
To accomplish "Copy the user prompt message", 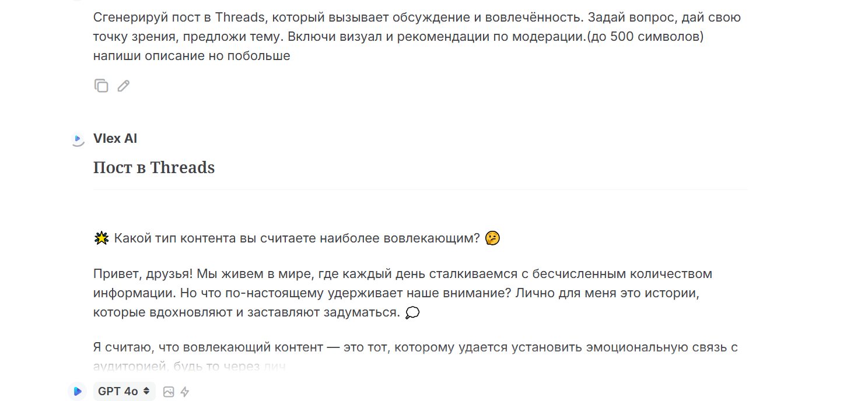I will tap(101, 86).
